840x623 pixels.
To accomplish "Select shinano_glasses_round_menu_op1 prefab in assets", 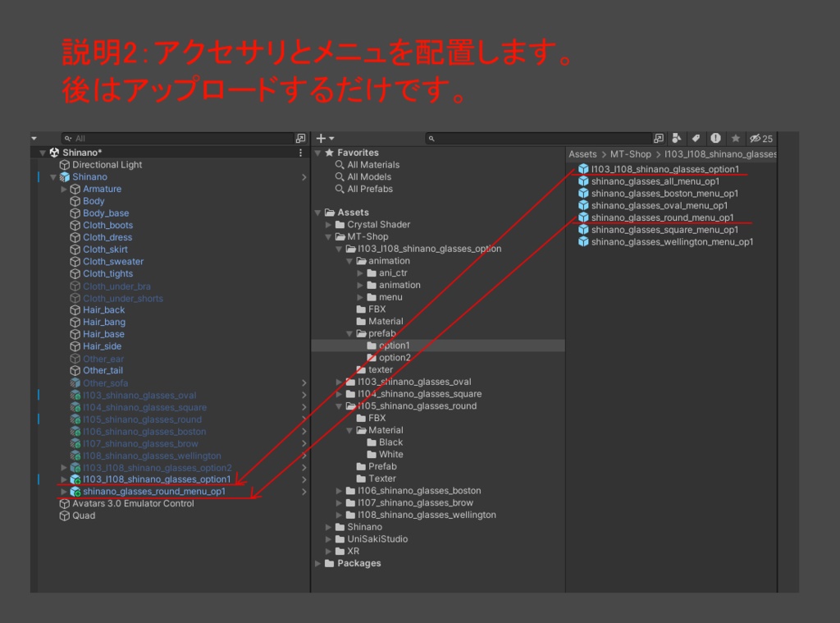I will pyautogui.click(x=662, y=218).
